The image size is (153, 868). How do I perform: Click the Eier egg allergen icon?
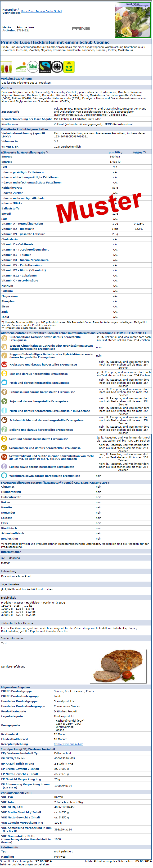point(4,373)
